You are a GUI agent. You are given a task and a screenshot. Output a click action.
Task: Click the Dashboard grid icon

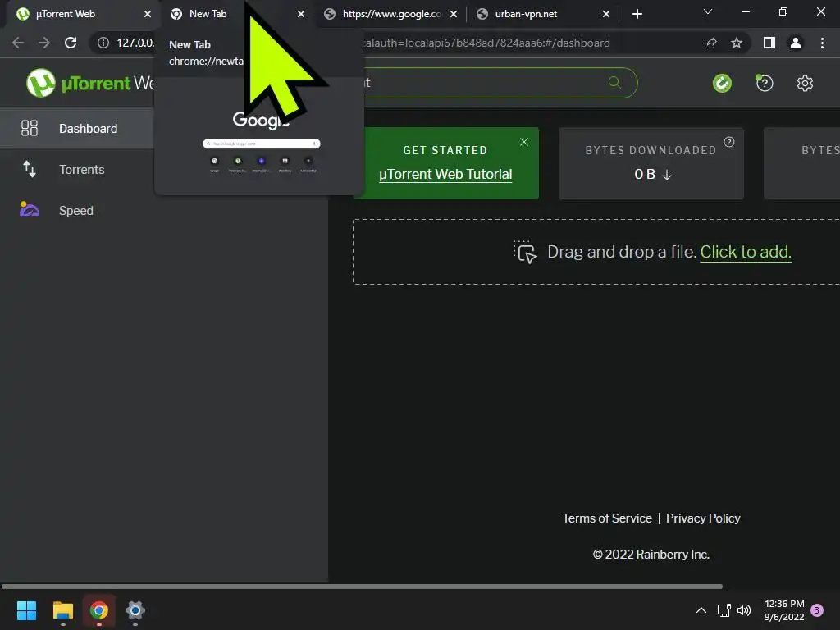tap(29, 128)
